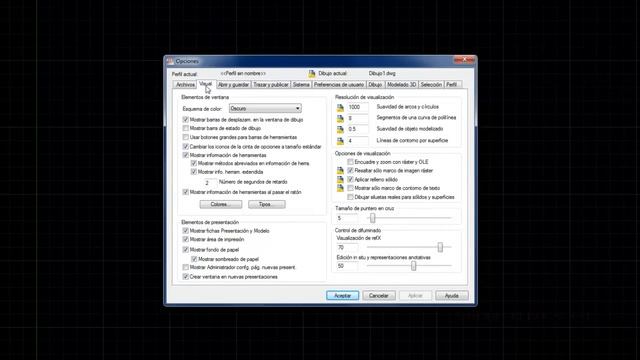Open the Selección tab

[431, 84]
